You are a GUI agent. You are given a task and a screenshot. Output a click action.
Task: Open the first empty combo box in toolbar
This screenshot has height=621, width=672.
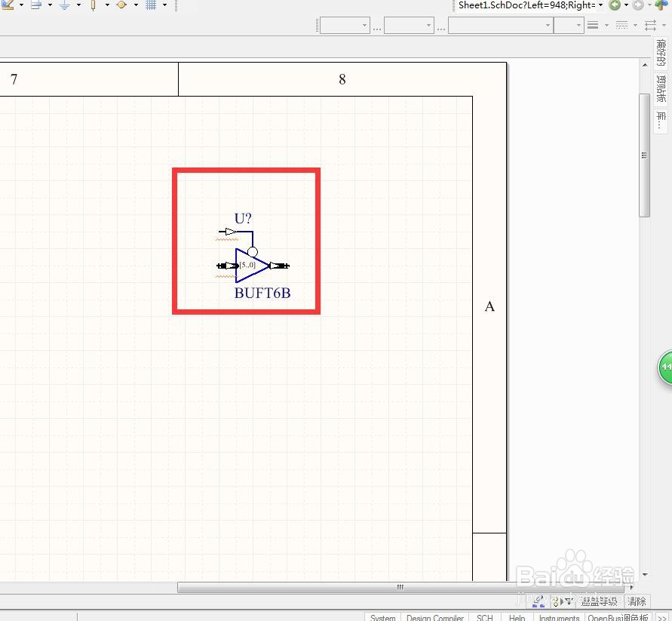(x=345, y=26)
